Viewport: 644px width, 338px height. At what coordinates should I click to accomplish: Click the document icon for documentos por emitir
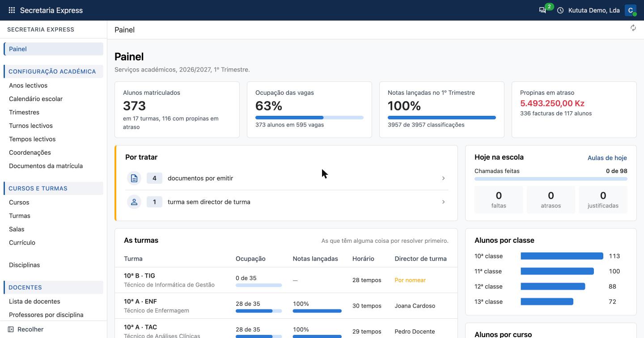[x=134, y=178]
